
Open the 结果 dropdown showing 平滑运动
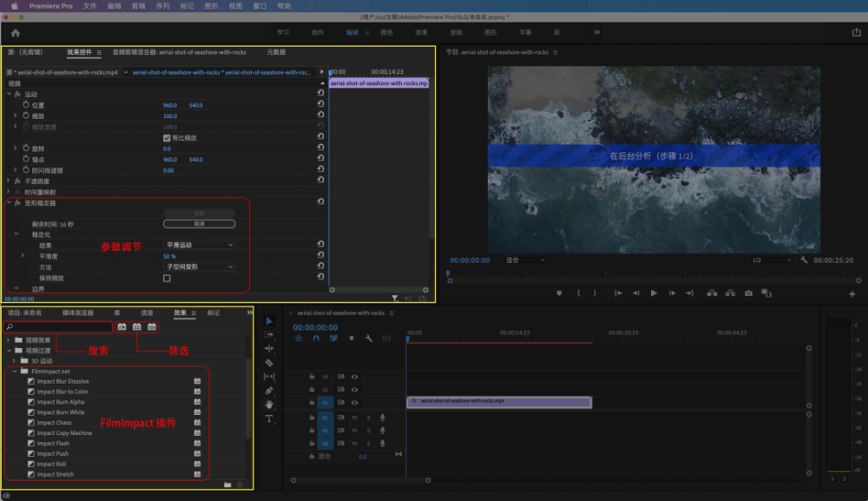pyautogui.click(x=200, y=245)
